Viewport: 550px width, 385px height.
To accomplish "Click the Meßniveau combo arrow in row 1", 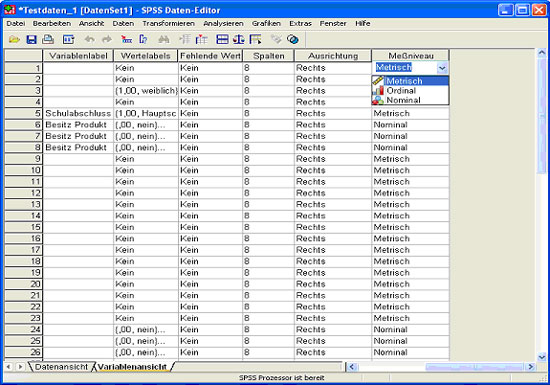I will pos(442,68).
